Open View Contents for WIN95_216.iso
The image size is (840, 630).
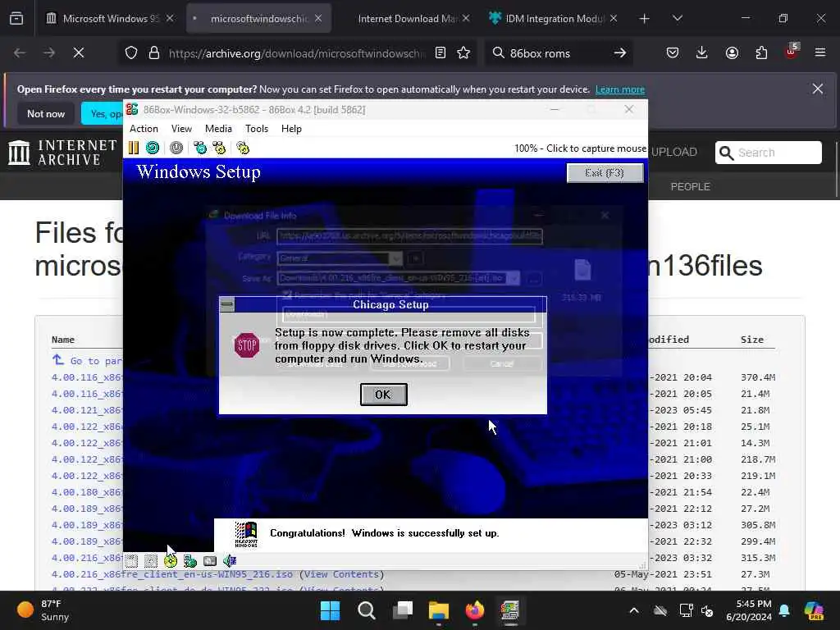(342, 573)
